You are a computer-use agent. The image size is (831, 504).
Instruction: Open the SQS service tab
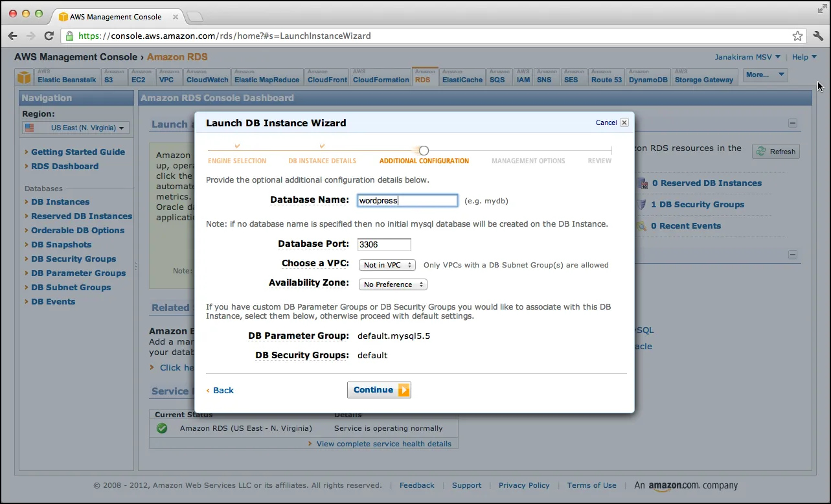click(x=499, y=76)
